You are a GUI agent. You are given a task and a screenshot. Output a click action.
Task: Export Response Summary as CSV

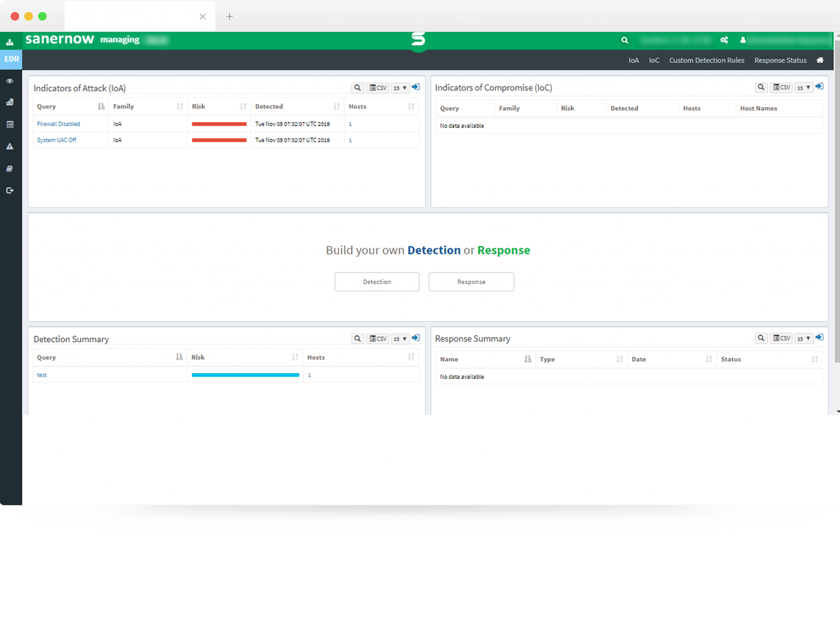coord(781,338)
